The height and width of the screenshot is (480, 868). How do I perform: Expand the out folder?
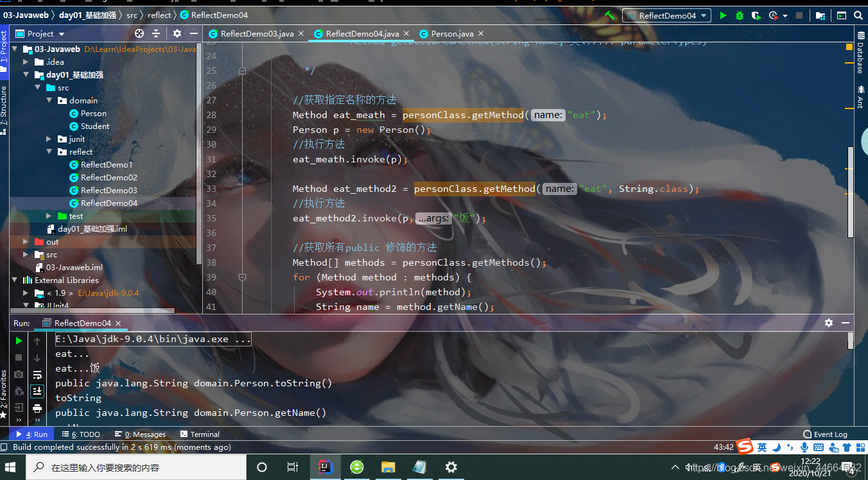26,241
